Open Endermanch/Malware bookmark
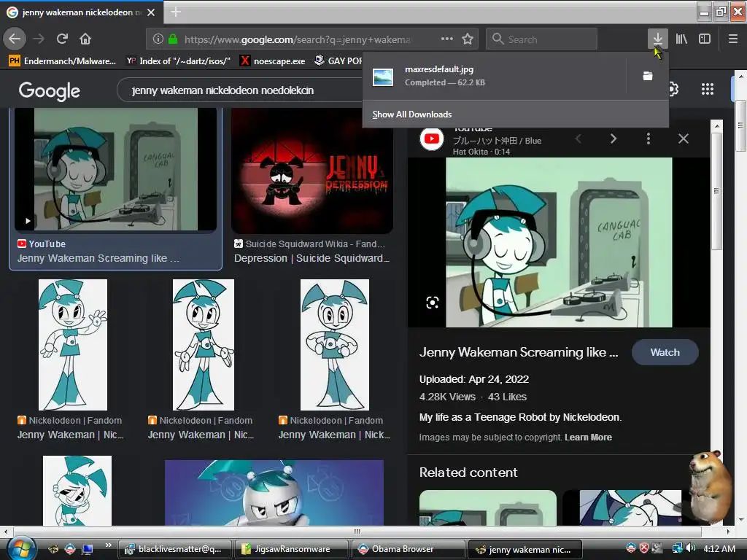The width and height of the screenshot is (747, 560). pyautogui.click(x=63, y=61)
